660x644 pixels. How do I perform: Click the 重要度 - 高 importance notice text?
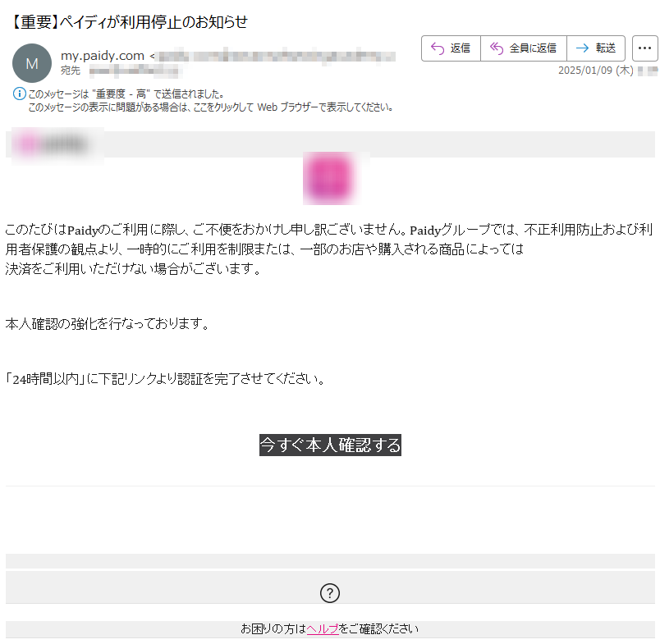[x=126, y=94]
